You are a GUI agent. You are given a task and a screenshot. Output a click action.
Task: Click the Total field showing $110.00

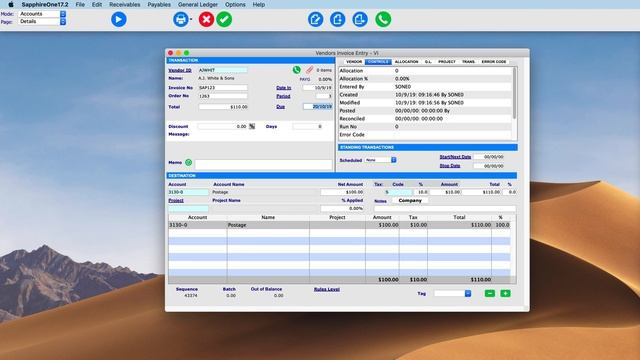pos(223,107)
